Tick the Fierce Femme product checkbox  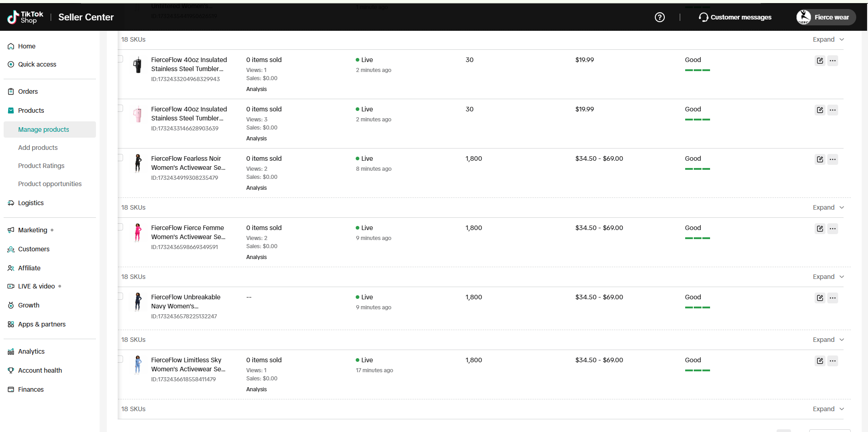tap(120, 227)
